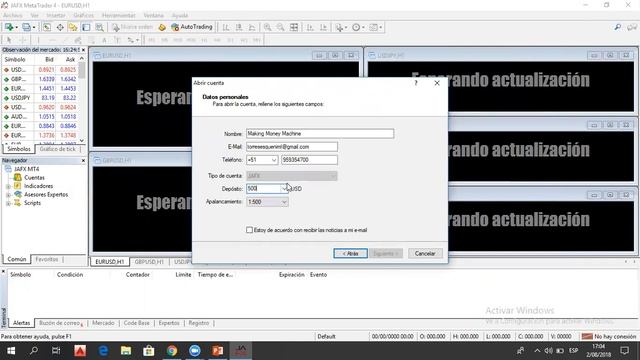640x360 pixels.
Task: Select the USDJPY row in Market Watch
Action: coord(41,98)
